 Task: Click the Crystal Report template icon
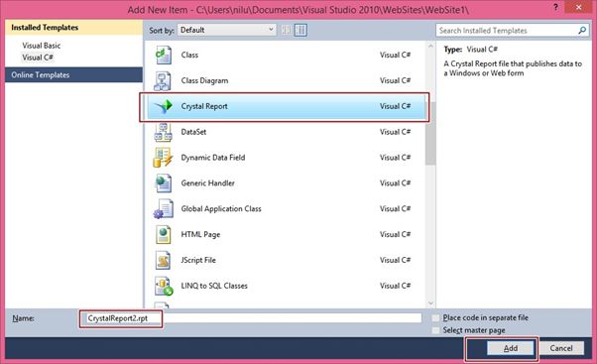tap(164, 106)
